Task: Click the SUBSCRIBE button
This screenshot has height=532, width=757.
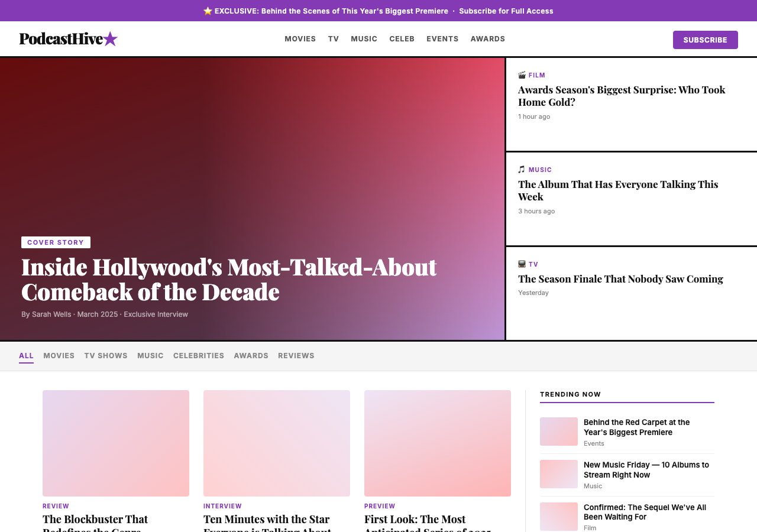Action: point(705,40)
